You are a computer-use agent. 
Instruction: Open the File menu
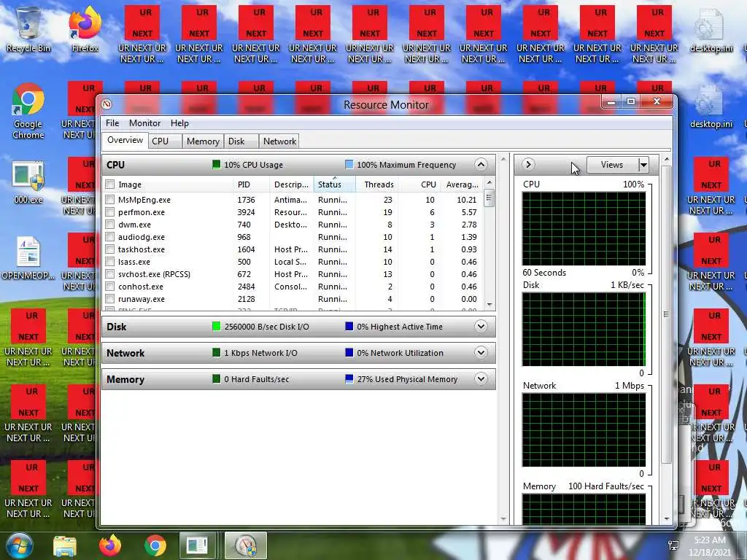(x=112, y=122)
